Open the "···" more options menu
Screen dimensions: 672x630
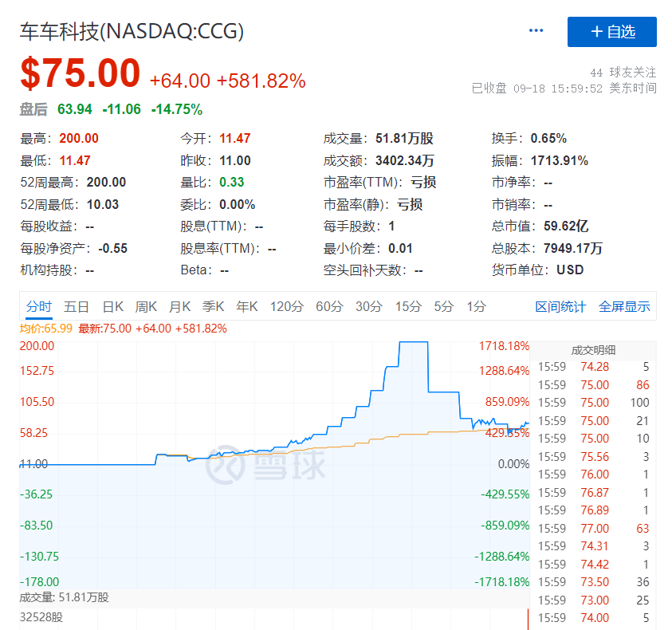[536, 30]
